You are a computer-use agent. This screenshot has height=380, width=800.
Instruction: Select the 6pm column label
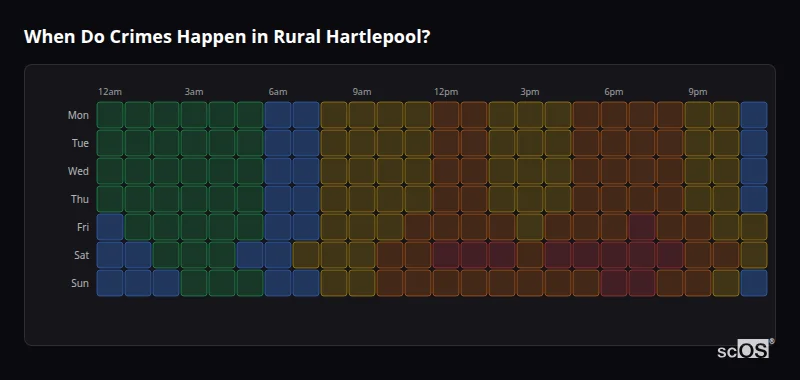[x=614, y=92]
